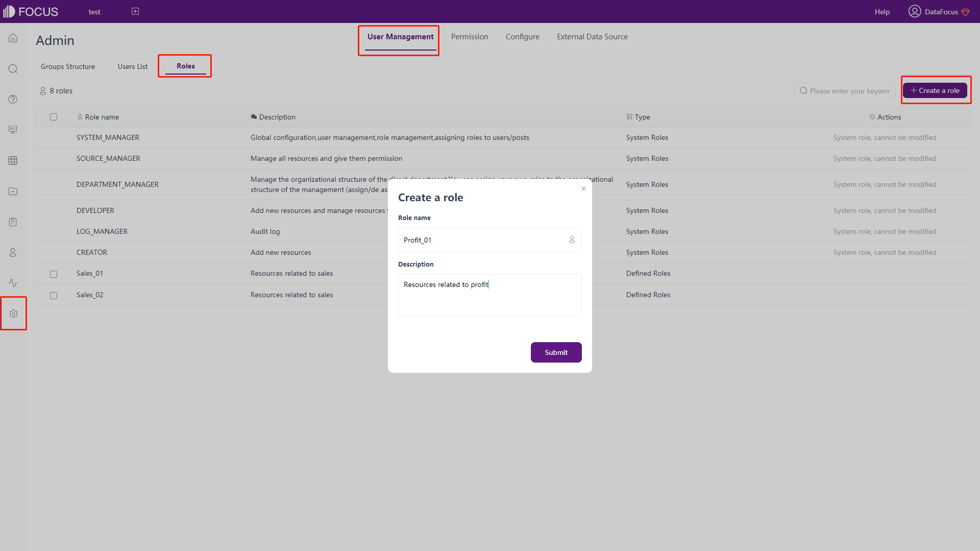The width and height of the screenshot is (980, 551).
Task: Select the DEPARTMENT_MANAGER role name
Action: pos(117,184)
